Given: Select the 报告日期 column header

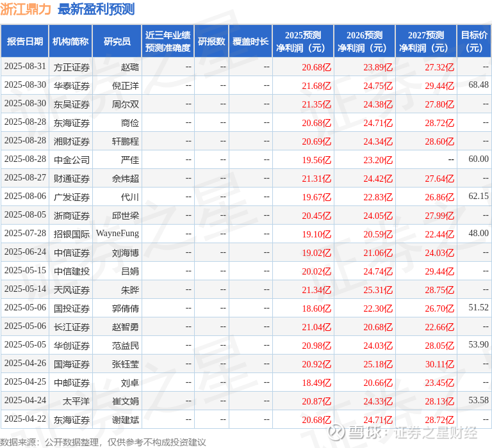Looking at the screenshot, I should pos(25,42).
